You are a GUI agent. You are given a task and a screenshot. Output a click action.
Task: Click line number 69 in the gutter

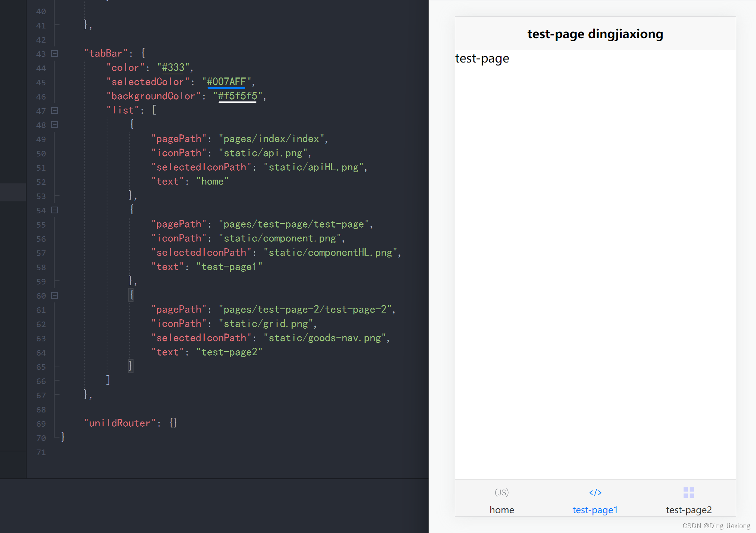point(41,424)
